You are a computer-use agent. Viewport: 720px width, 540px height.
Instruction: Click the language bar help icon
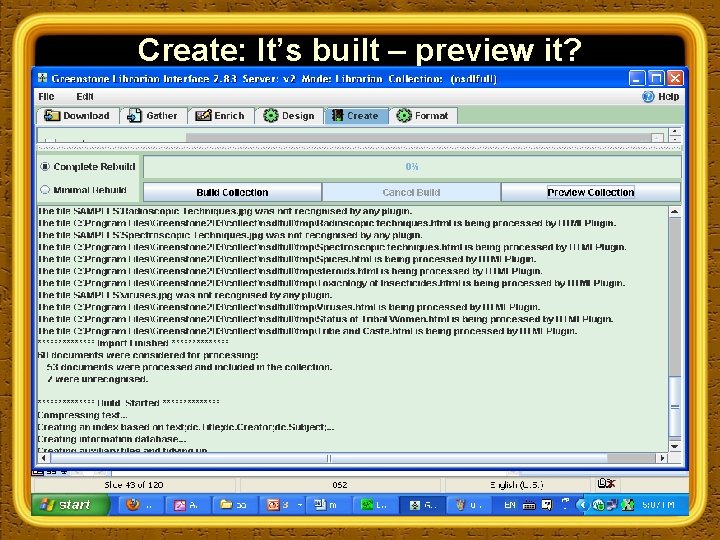point(547,505)
